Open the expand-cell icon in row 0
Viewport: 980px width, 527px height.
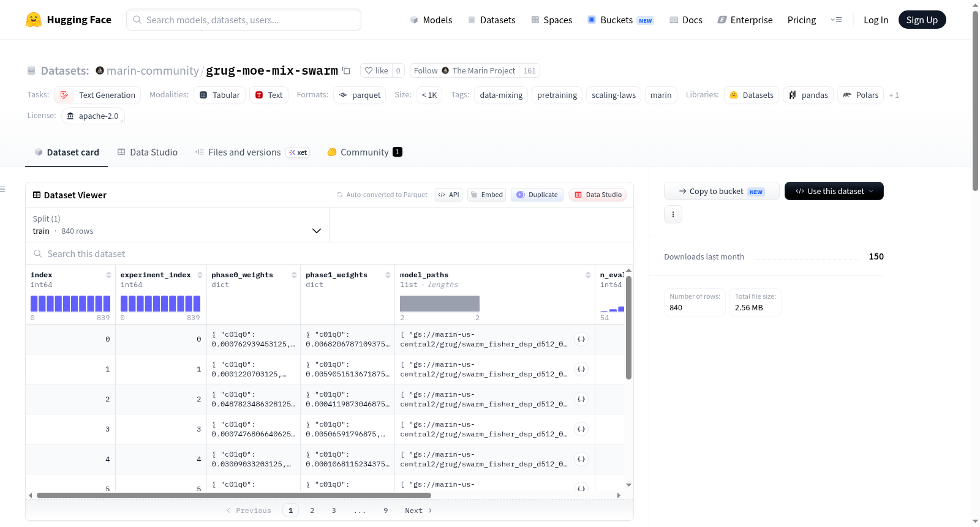pyautogui.click(x=581, y=339)
